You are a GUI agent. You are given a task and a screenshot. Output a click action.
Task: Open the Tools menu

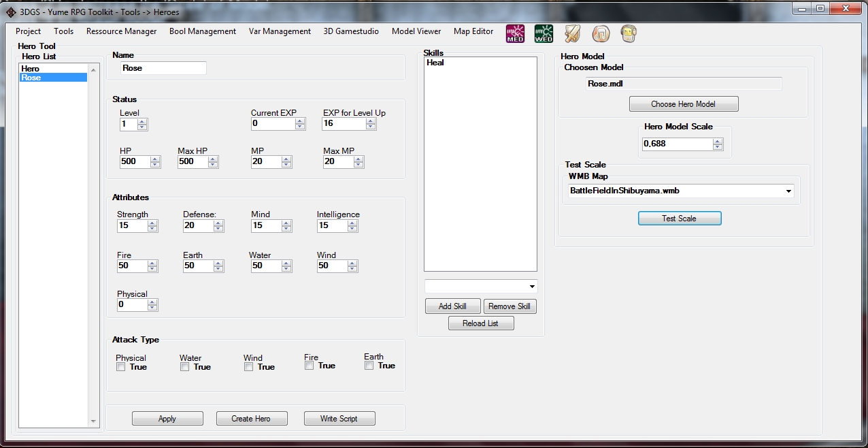(x=64, y=31)
